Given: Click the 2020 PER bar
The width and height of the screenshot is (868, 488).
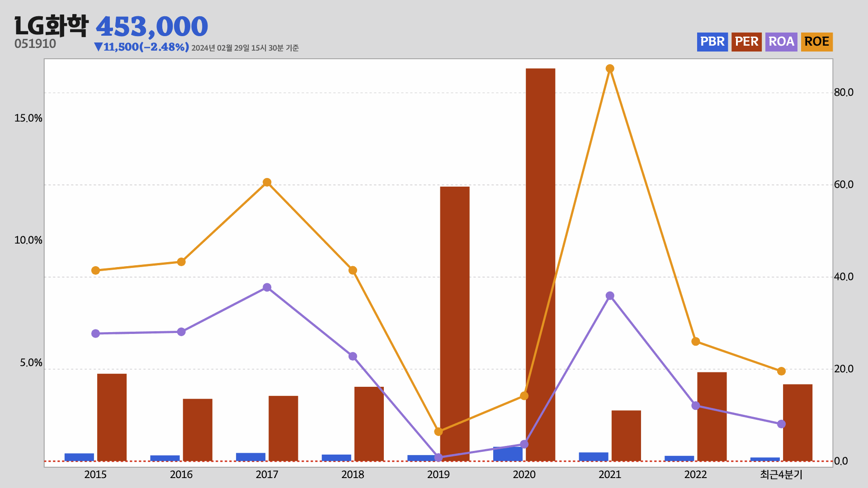Looking at the screenshot, I should 541,265.
